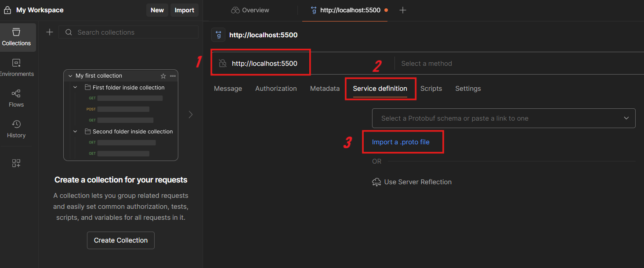The height and width of the screenshot is (268, 644).
Task: Switch to the Authorization tab
Action: pyautogui.click(x=276, y=89)
